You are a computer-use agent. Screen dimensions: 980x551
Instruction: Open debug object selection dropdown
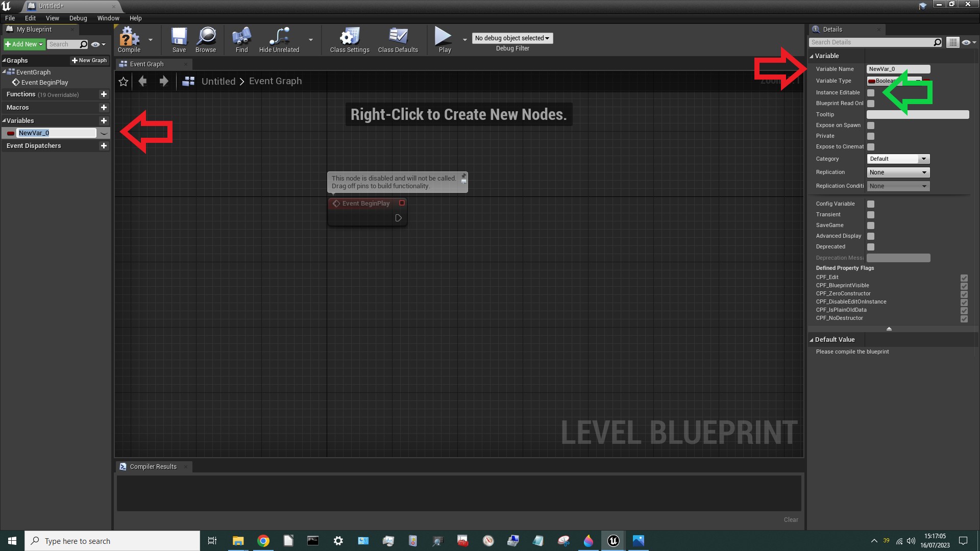[512, 38]
